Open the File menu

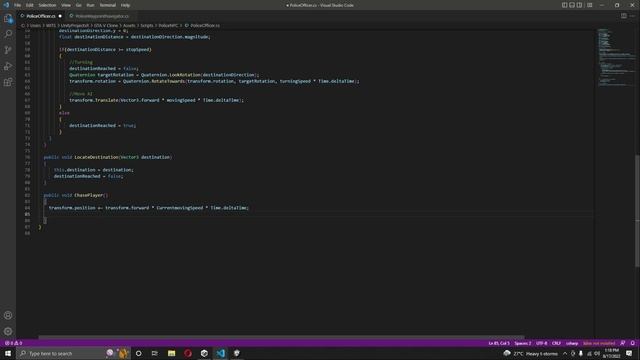pos(18,5)
